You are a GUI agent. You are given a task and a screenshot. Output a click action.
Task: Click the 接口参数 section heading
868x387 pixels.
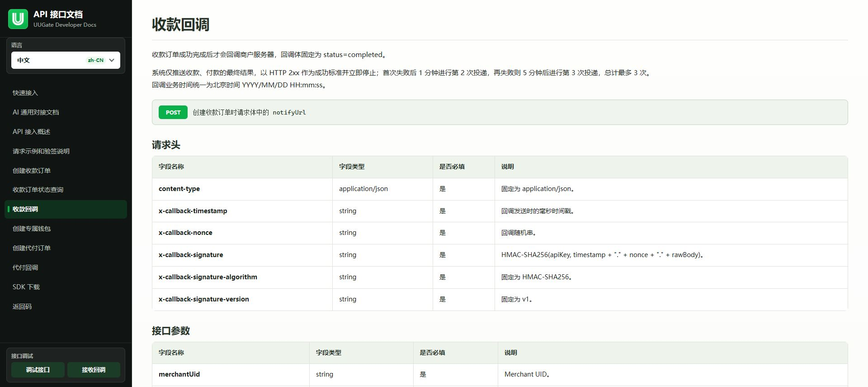coord(171,331)
